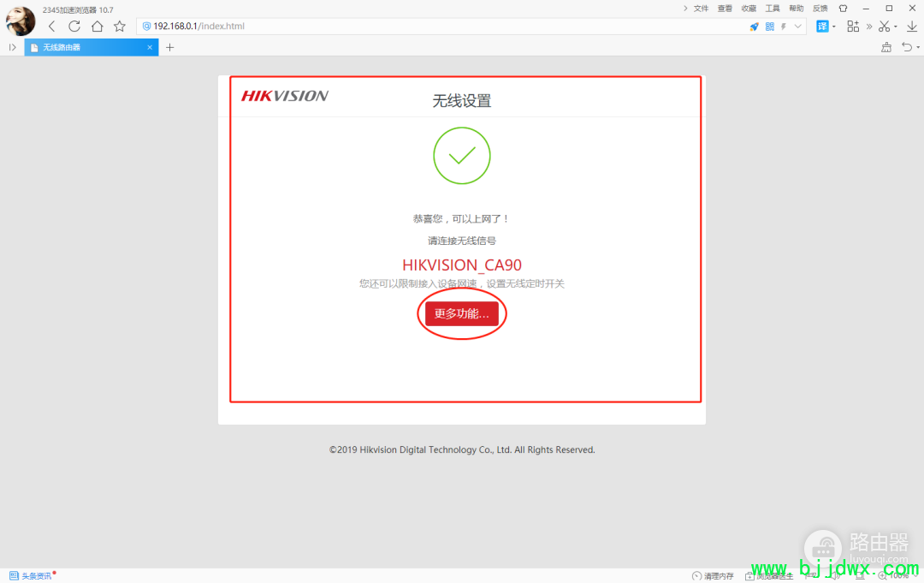Open the 查看 menu
The height and width of the screenshot is (583, 924).
[725, 9]
